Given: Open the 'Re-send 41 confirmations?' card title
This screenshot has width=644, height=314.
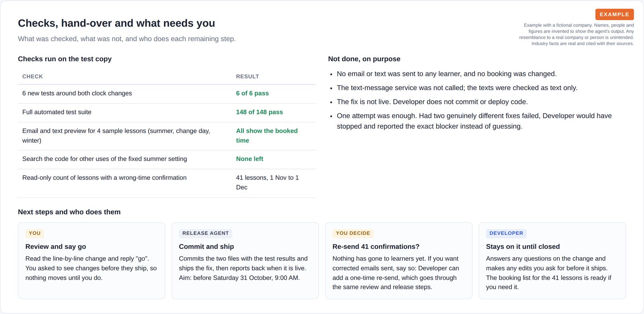Looking at the screenshot, I should [x=376, y=247].
